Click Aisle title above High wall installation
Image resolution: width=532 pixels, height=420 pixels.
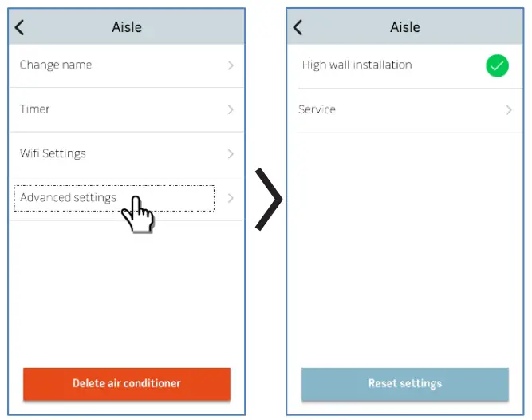405,27
